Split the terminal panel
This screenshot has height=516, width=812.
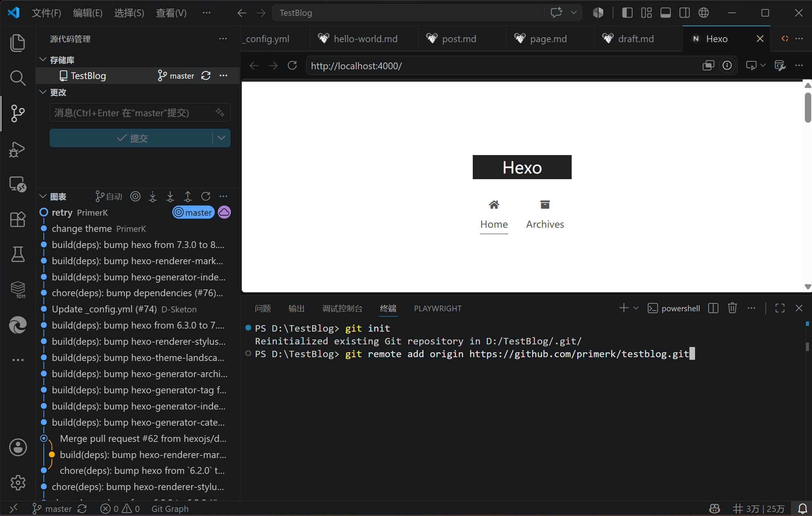[x=713, y=308]
